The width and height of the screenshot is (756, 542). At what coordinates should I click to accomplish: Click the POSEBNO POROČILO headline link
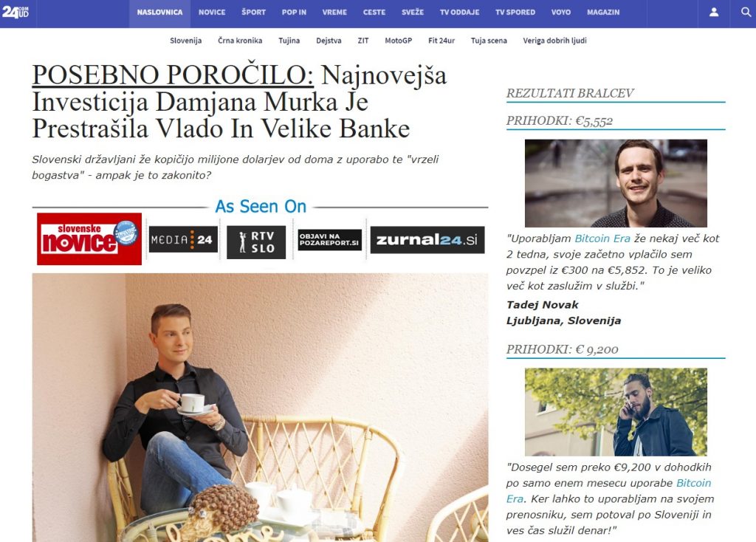[173, 75]
